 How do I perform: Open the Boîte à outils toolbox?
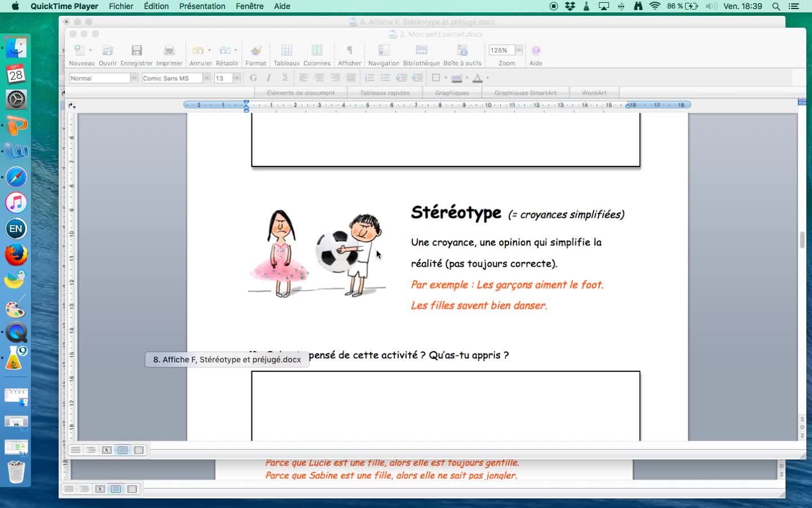(462, 51)
